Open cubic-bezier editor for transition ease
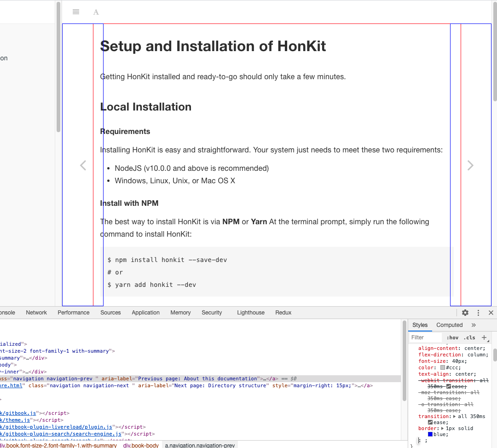The height and width of the screenshot is (448, 497). point(429,422)
